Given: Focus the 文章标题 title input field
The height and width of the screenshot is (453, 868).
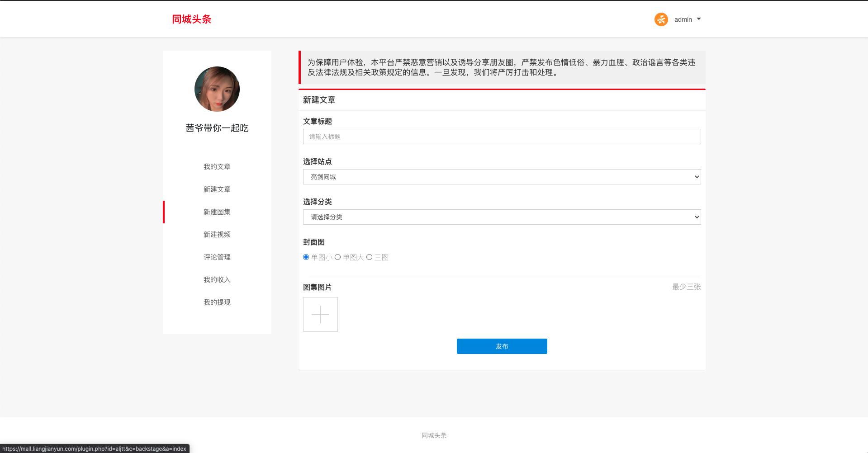Looking at the screenshot, I should tap(502, 137).
